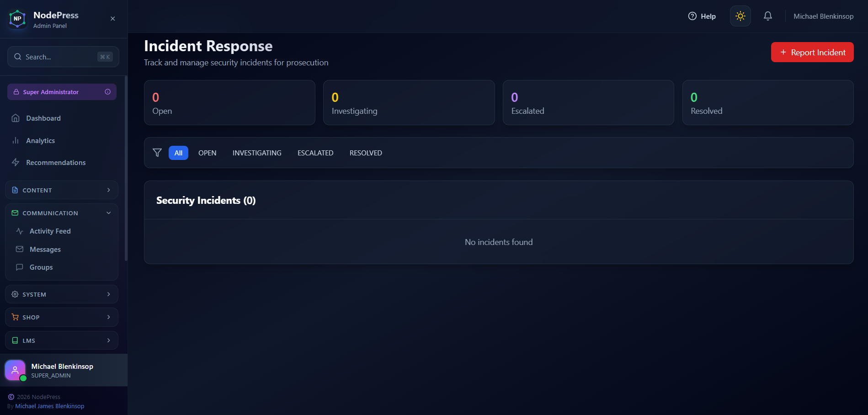The height and width of the screenshot is (415, 868).
Task: Open Dashboard from the sidebar
Action: [x=43, y=118]
